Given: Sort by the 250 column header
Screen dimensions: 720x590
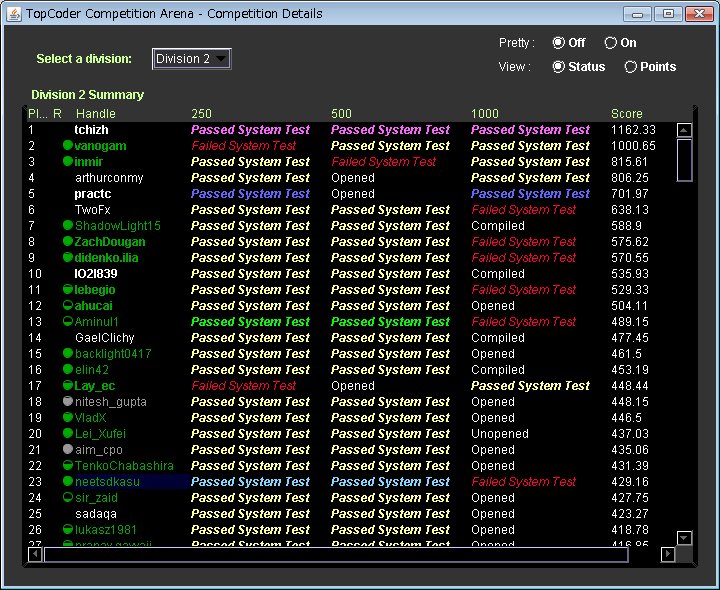Looking at the screenshot, I should point(201,113).
